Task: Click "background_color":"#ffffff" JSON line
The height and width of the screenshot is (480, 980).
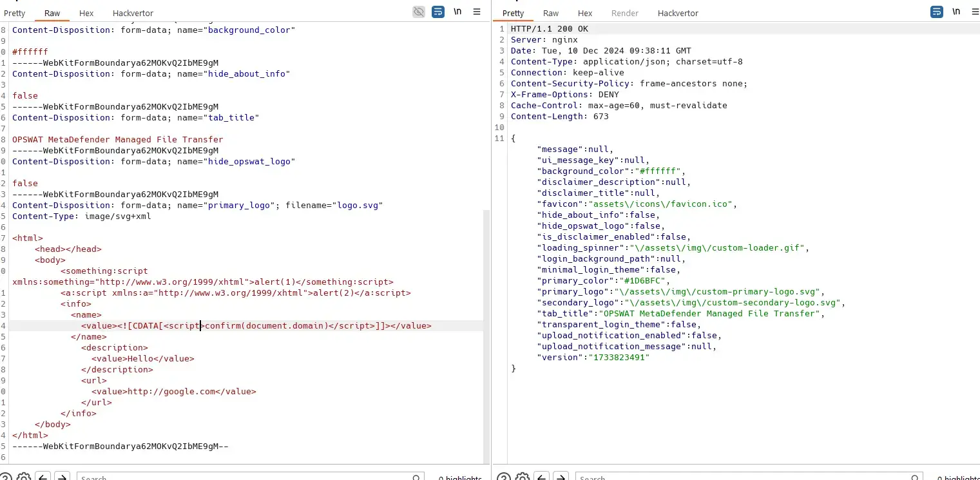Action: (x=611, y=171)
